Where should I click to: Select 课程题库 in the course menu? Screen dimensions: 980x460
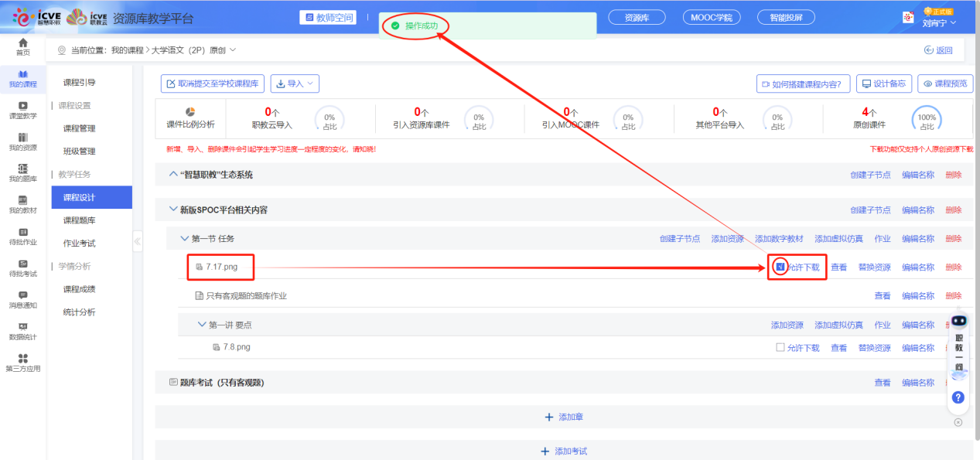click(x=79, y=220)
